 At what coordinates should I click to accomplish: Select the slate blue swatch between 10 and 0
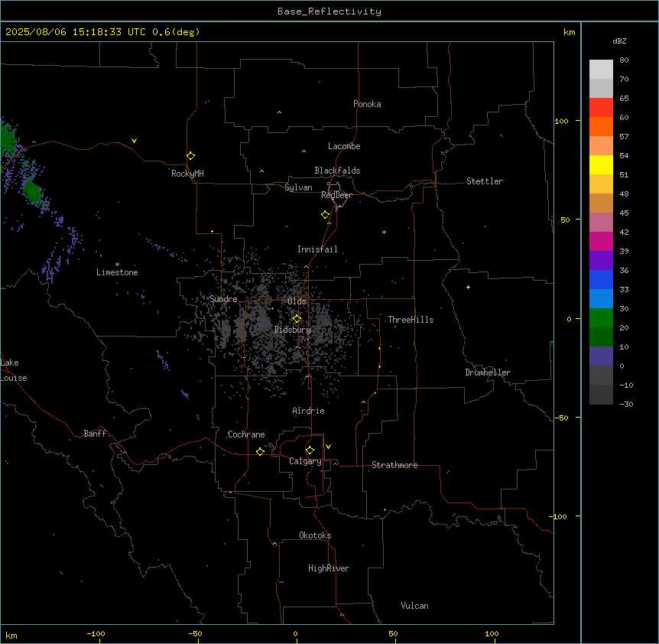pyautogui.click(x=601, y=356)
